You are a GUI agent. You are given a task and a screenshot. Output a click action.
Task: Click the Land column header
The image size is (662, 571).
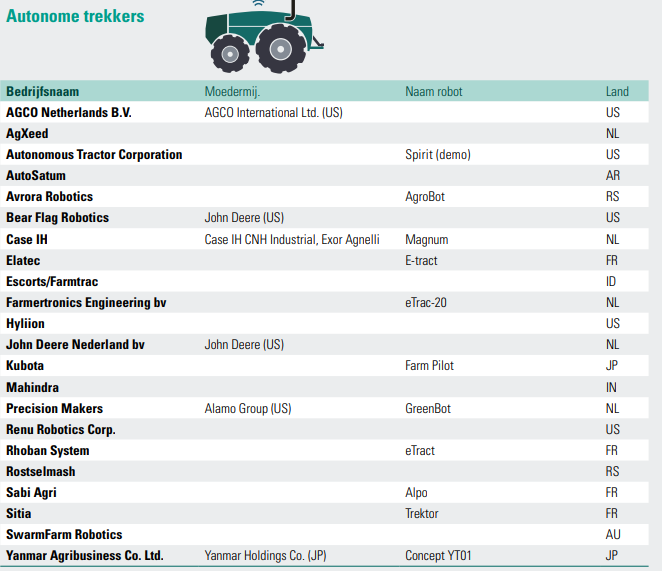pyautogui.click(x=617, y=92)
